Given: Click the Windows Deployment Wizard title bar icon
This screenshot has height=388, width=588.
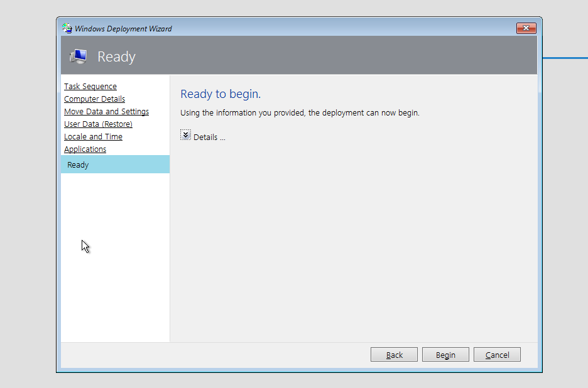Looking at the screenshot, I should (66, 28).
